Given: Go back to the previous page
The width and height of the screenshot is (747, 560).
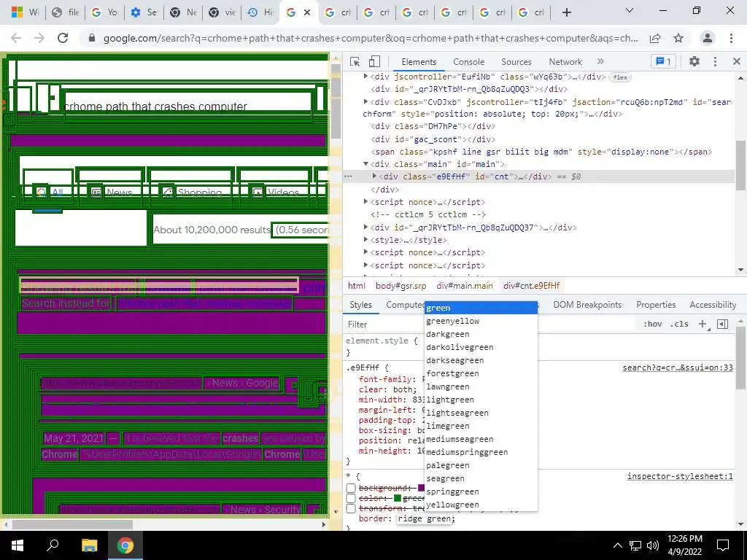Looking at the screenshot, I should point(16,38).
